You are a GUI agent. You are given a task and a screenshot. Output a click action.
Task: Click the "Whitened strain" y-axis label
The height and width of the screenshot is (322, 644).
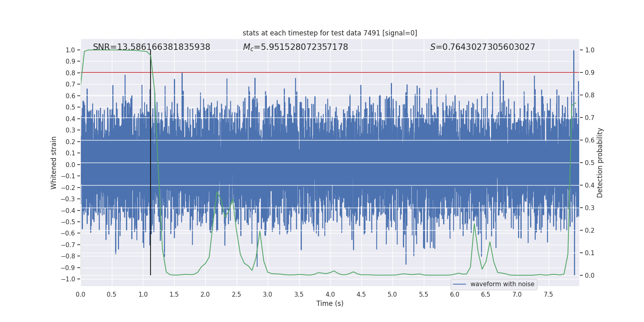point(54,163)
